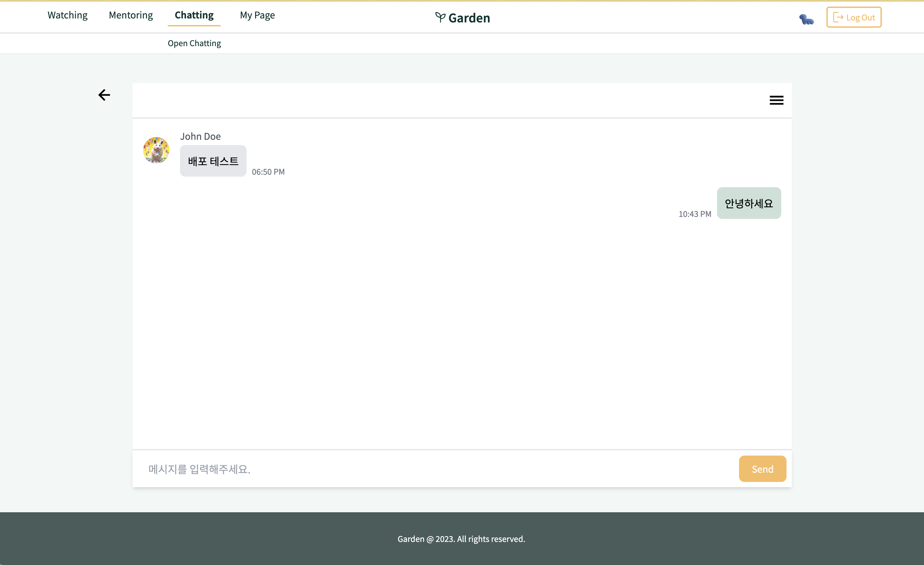
Task: Click the John Doe name label
Action: pyautogui.click(x=200, y=136)
